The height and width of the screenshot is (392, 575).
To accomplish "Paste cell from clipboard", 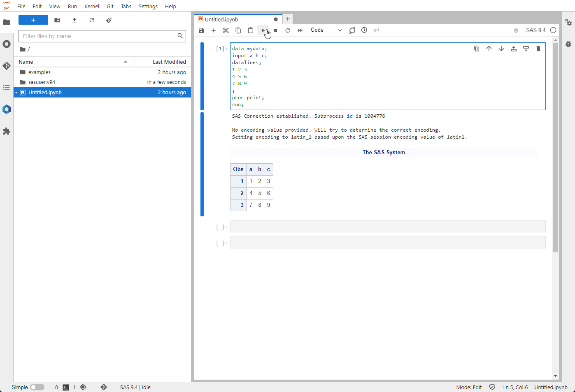I will click(x=251, y=30).
